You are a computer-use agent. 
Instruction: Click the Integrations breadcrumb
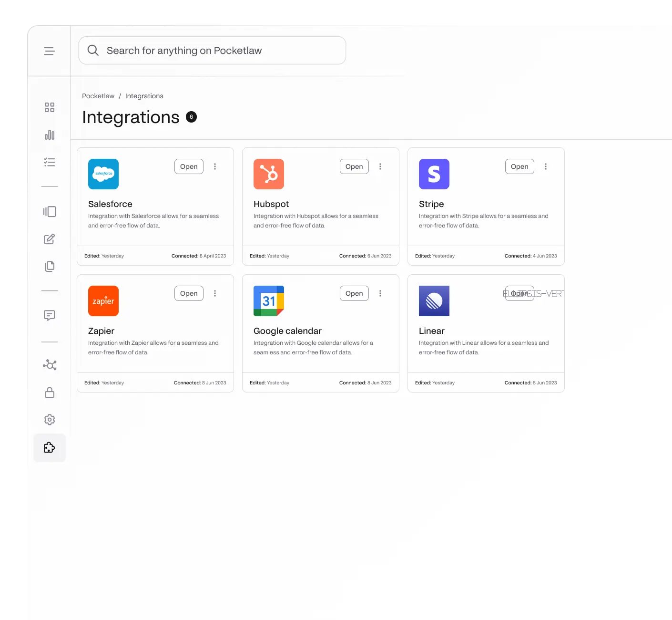[144, 96]
